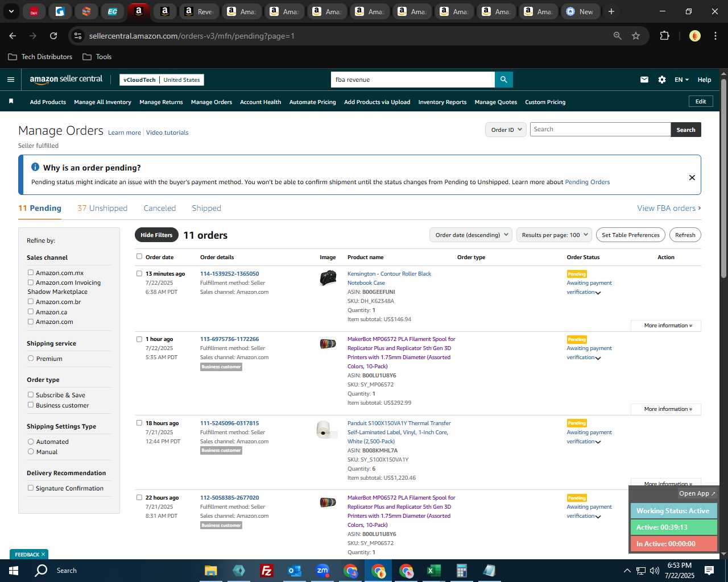
Task: Open the browser extensions puzzle icon
Action: coord(664,36)
